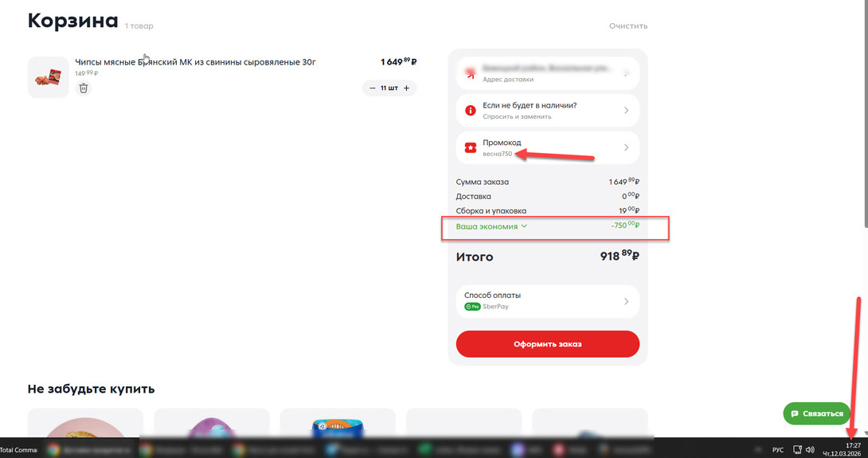
Task: Click the SberPay green badge icon
Action: click(x=472, y=306)
